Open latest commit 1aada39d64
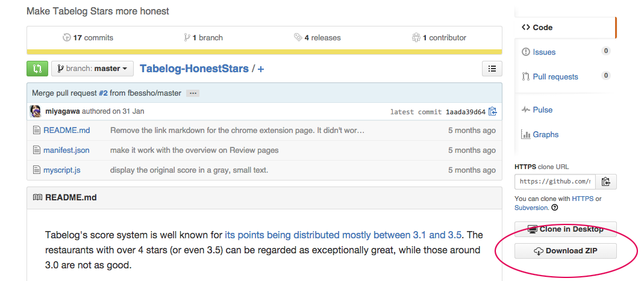The height and width of the screenshot is (281, 644). pos(465,111)
